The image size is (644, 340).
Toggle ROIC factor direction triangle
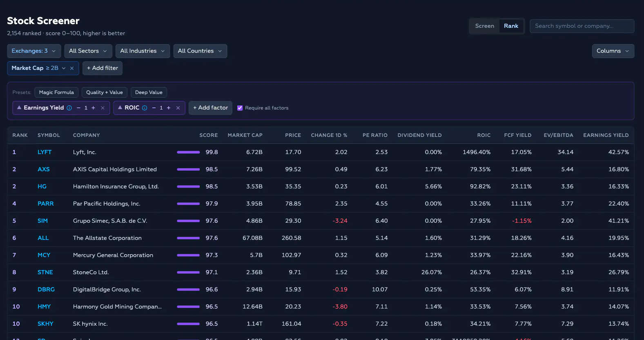click(x=120, y=107)
